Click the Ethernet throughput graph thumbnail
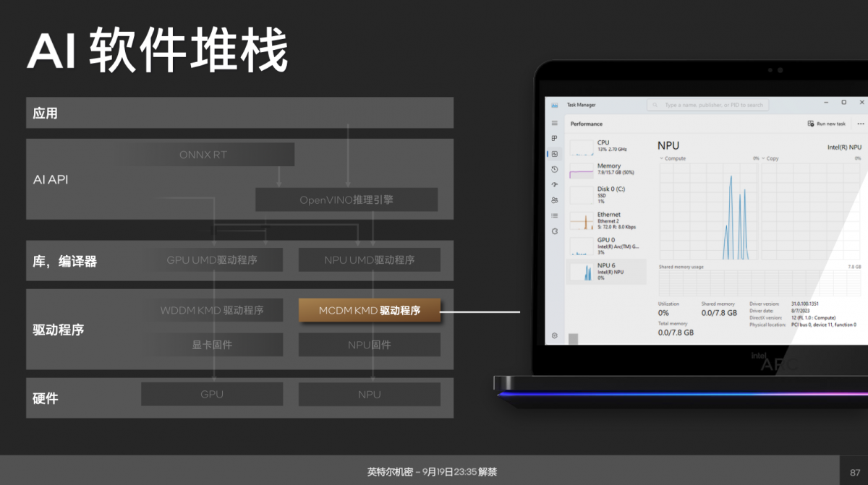Image resolution: width=868 pixels, height=485 pixels. pos(582,221)
